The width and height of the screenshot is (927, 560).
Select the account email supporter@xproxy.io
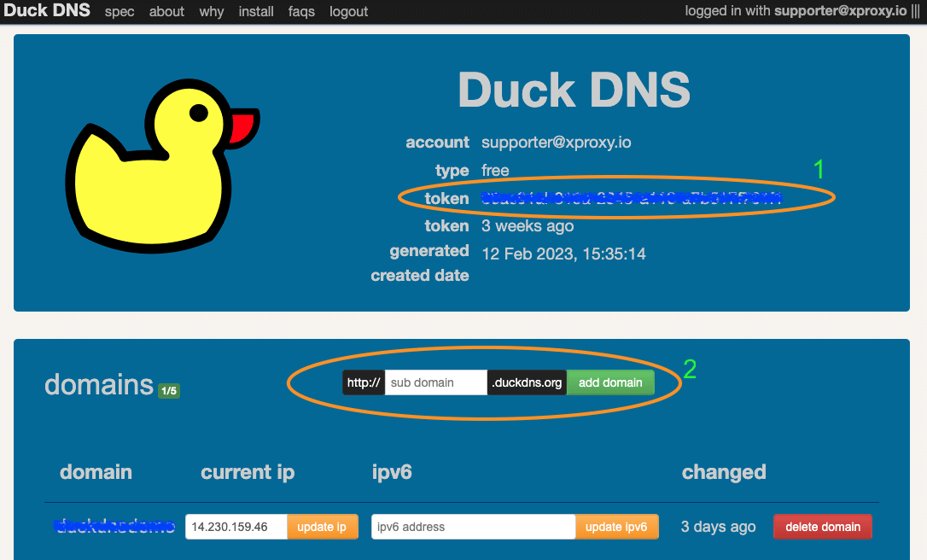pyautogui.click(x=557, y=143)
